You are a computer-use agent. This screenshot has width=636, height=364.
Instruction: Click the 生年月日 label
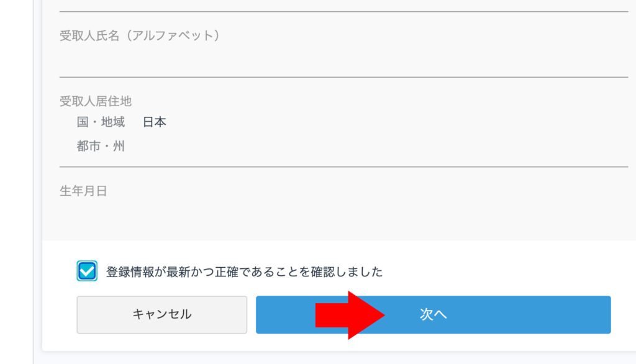pos(83,191)
